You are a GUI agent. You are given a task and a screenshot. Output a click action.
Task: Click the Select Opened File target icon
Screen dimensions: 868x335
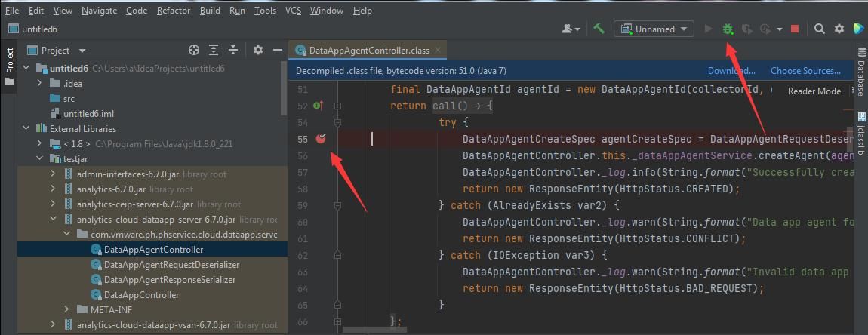pyautogui.click(x=194, y=51)
